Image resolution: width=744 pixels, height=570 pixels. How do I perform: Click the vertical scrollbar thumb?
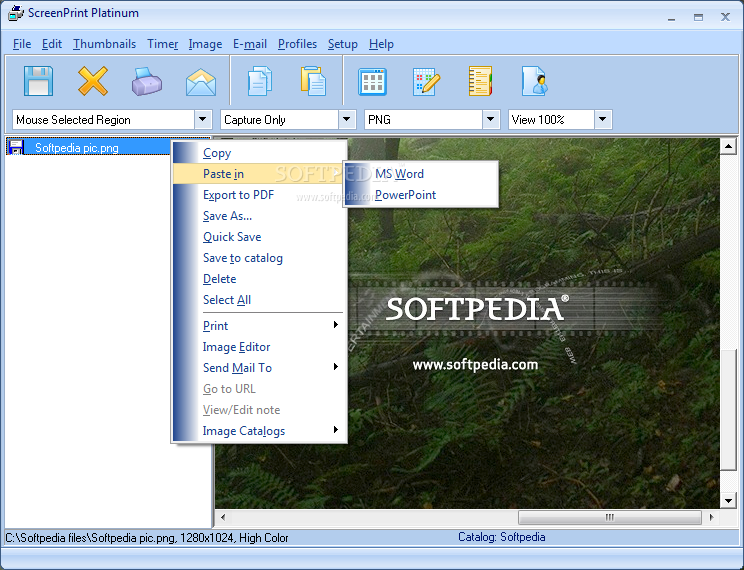point(728,410)
